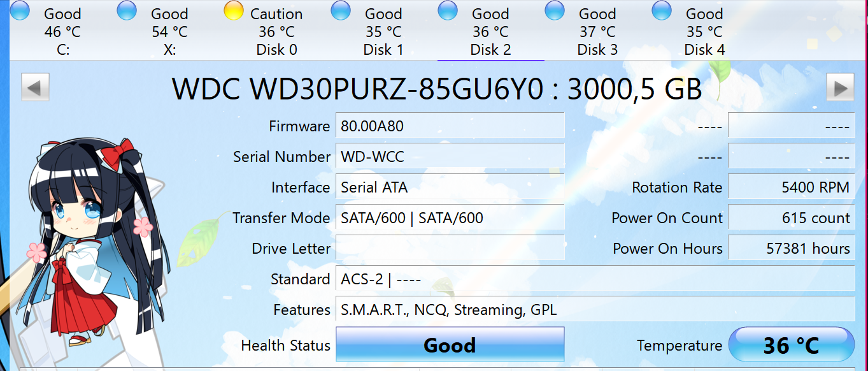Click the Temperature label
Screen dimensions: 868x371
[x=679, y=346]
